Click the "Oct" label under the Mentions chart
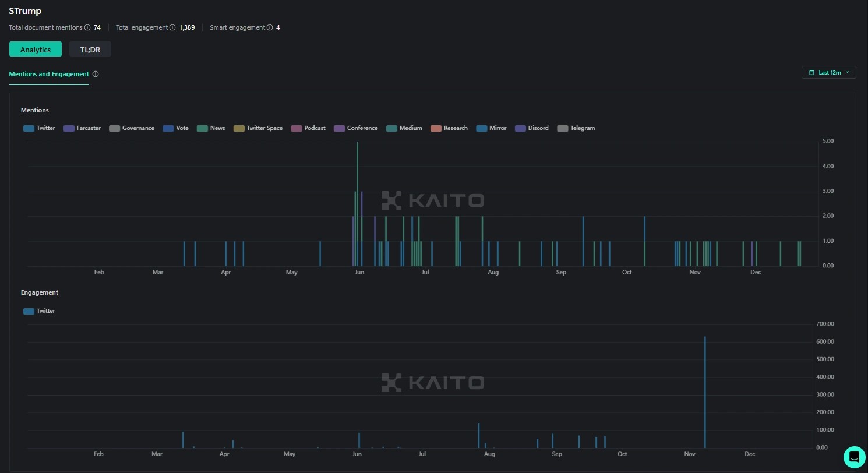 [627, 272]
